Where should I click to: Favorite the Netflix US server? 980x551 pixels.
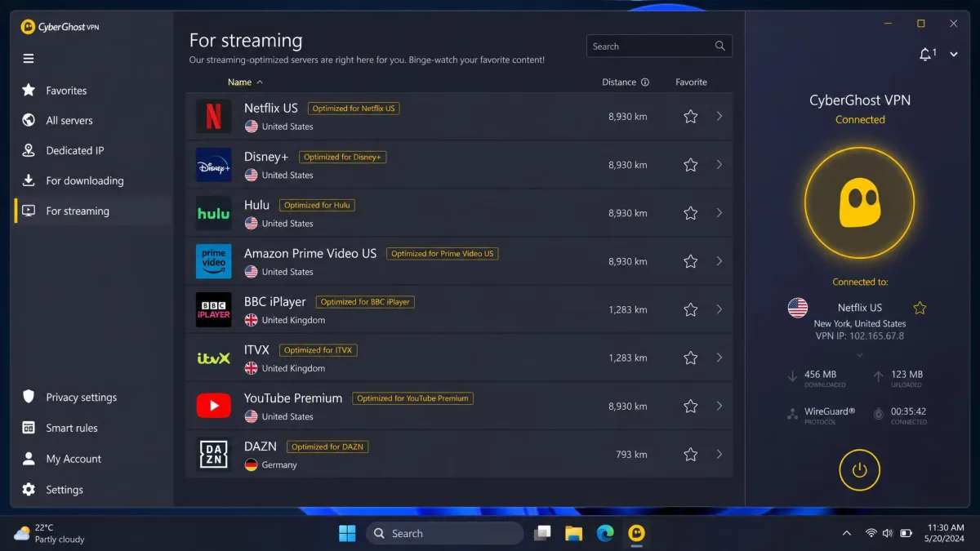(691, 117)
